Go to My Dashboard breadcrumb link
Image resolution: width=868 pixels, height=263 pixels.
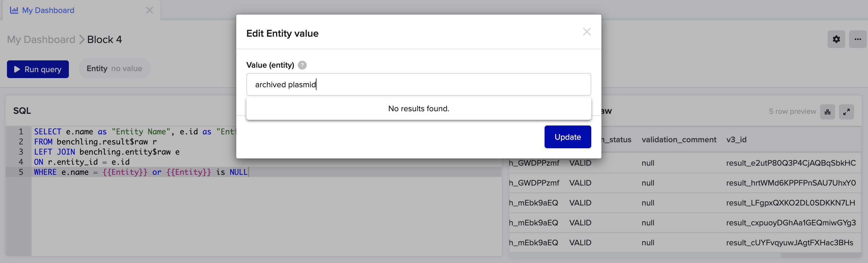pos(41,40)
